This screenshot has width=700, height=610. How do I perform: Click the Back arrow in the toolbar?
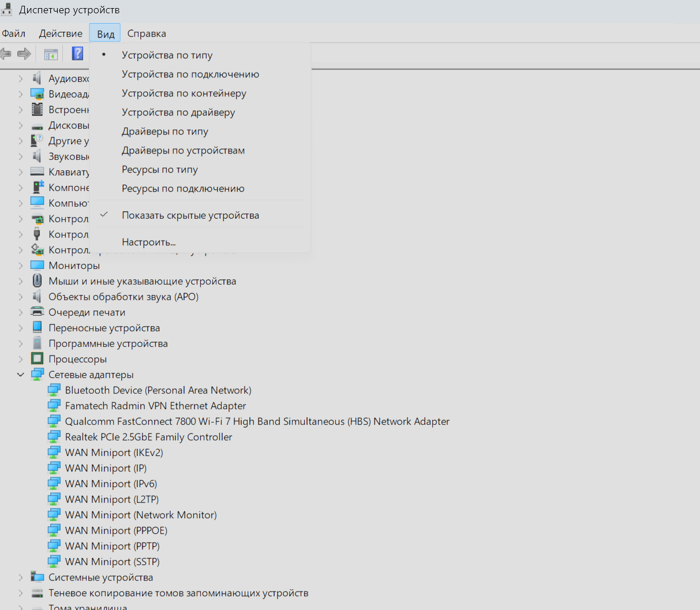point(5,54)
